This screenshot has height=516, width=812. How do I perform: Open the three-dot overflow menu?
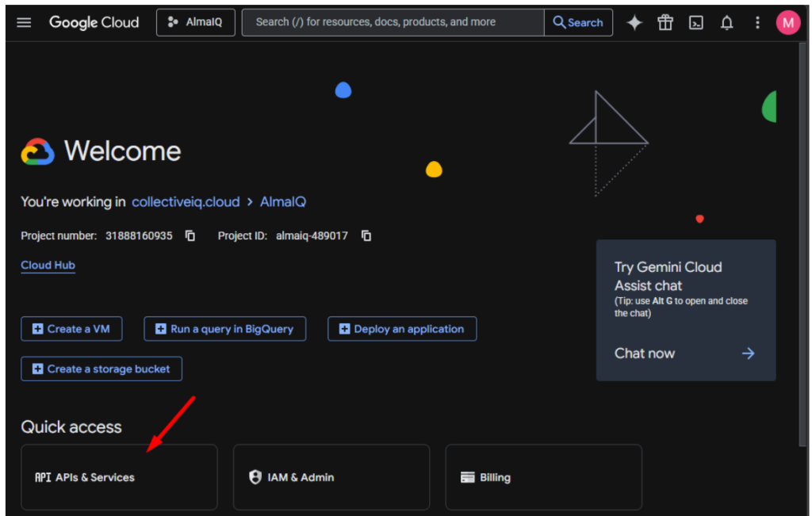(x=757, y=22)
